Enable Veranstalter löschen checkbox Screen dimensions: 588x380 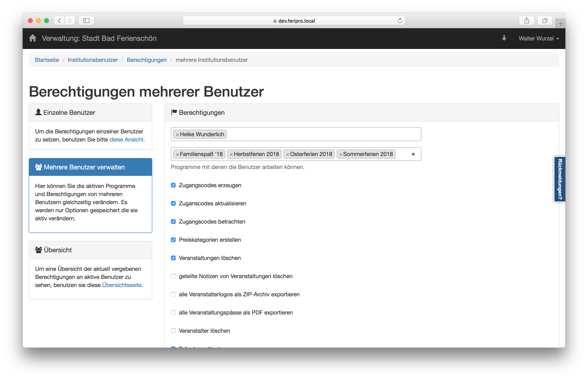(x=173, y=331)
